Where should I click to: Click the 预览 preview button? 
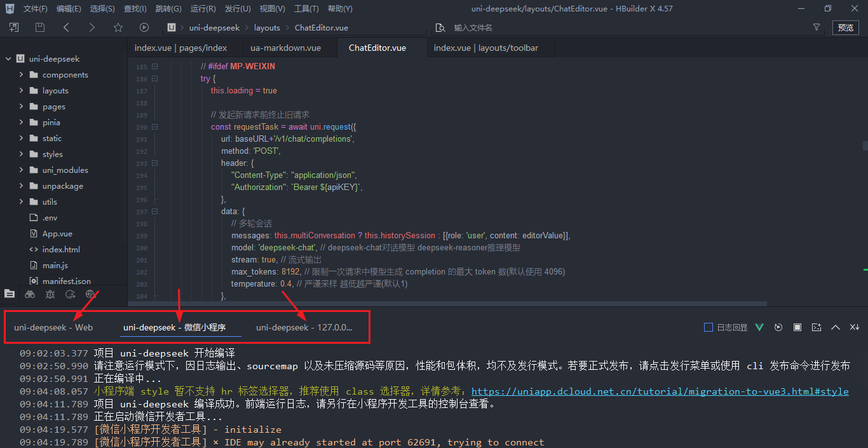[x=846, y=27]
